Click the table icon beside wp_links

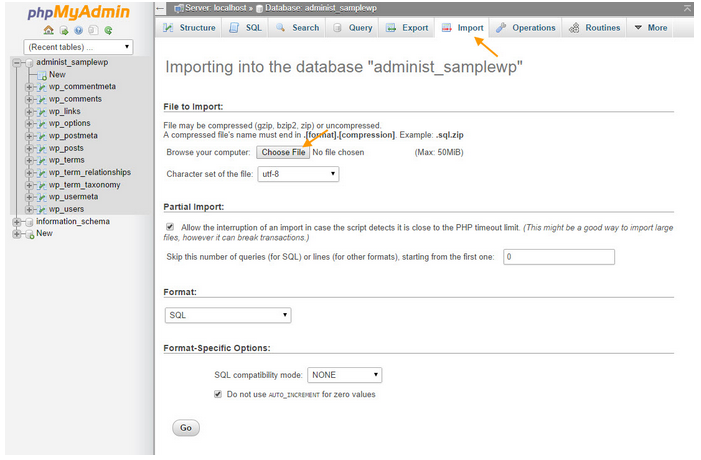[42, 112]
